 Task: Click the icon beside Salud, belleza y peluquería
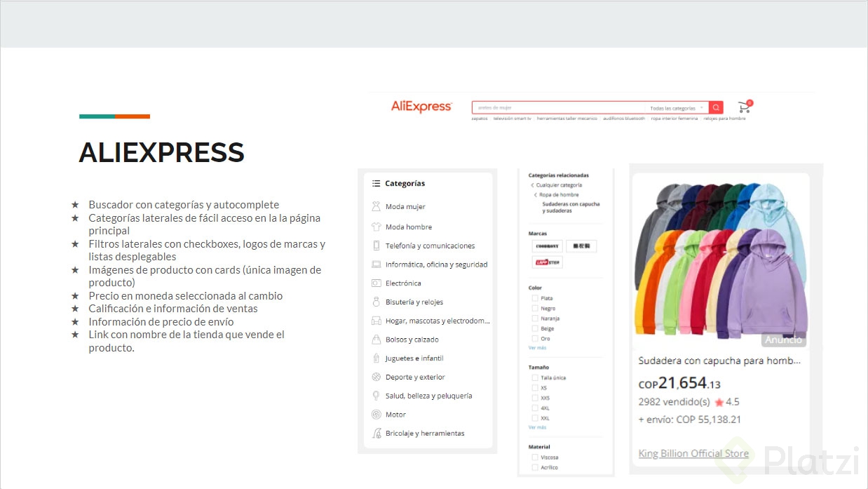tap(377, 396)
